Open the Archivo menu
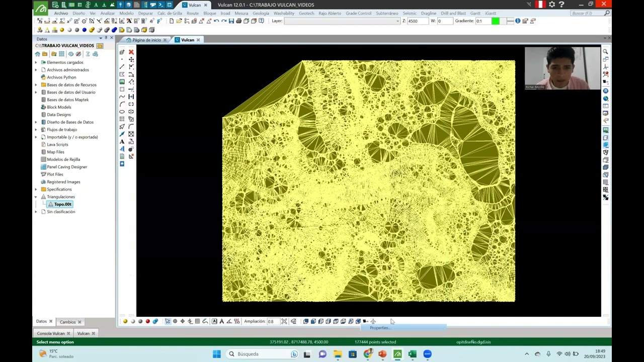Image resolution: width=644 pixels, height=362 pixels. (x=61, y=13)
